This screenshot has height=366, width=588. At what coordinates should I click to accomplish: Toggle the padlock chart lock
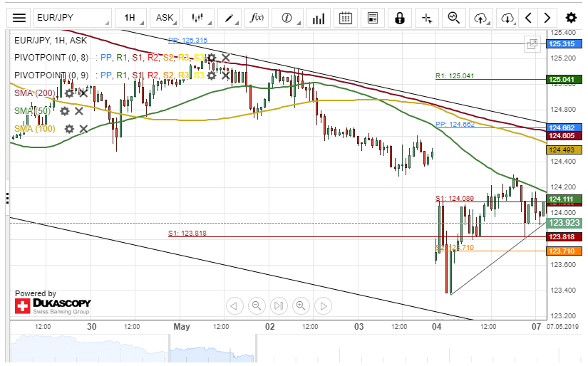[x=399, y=18]
